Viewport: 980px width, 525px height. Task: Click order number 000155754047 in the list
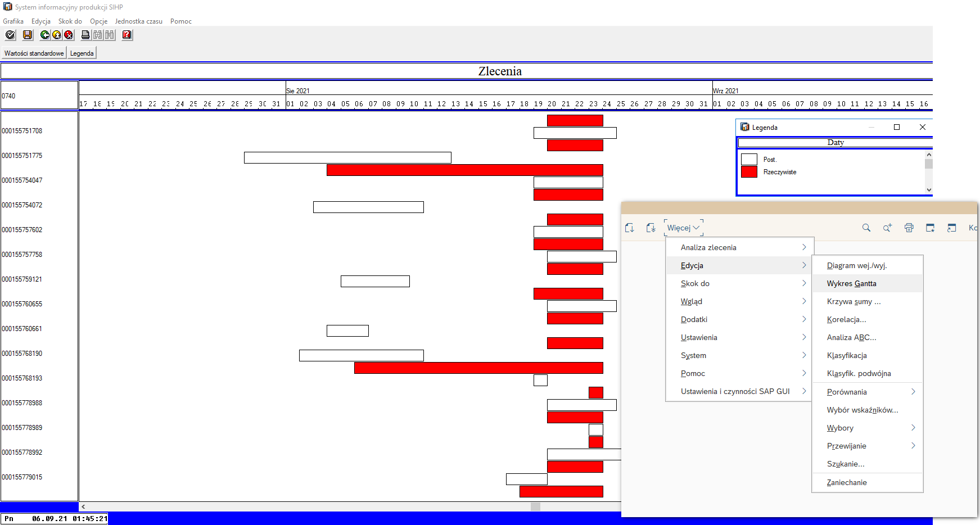coord(22,180)
